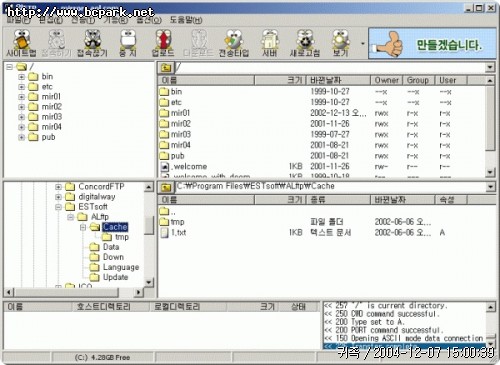Click the '(C:) 4.28GB Free' status bar text
500x365 pixels.
[102, 358]
